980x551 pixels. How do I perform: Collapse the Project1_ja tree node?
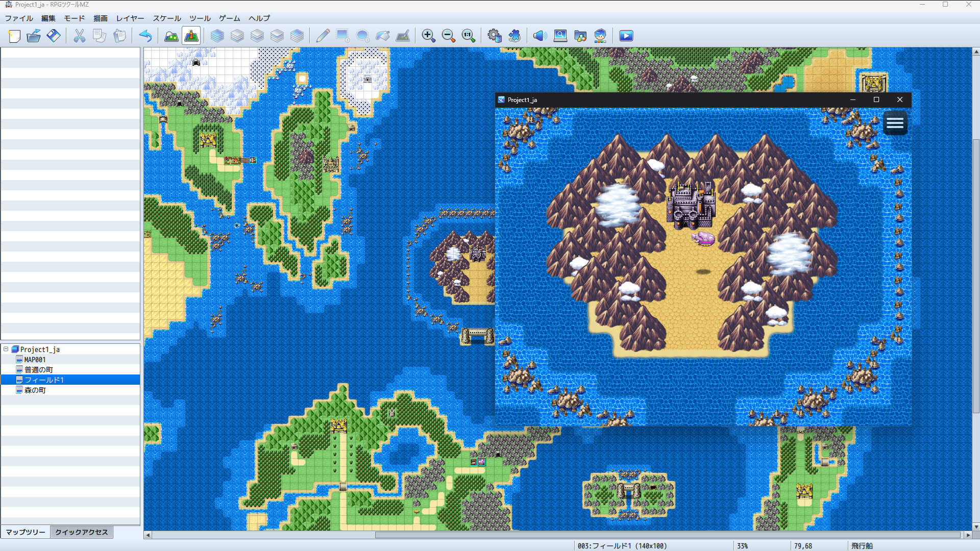5,349
